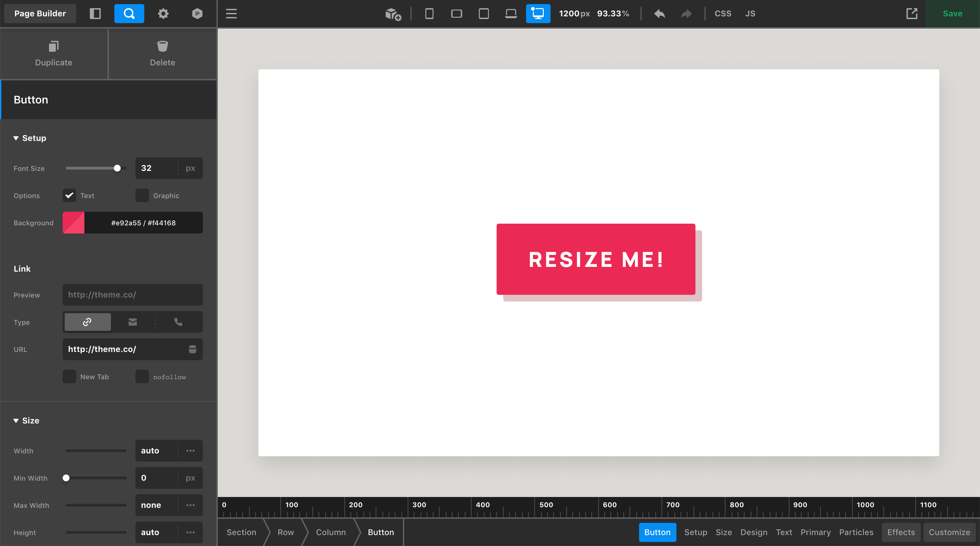
Task: Open the settings gear icon
Action: pos(163,14)
